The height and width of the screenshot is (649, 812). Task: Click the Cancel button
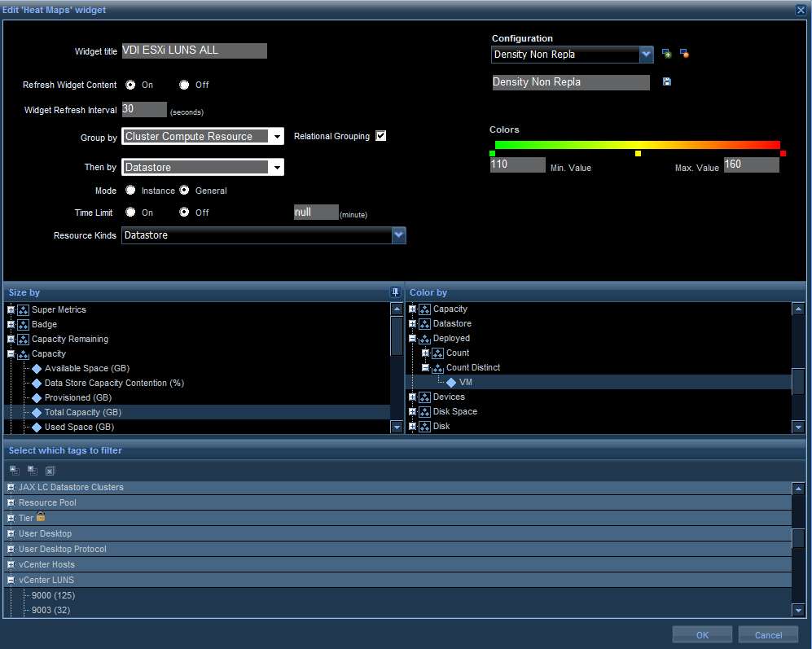tap(768, 635)
